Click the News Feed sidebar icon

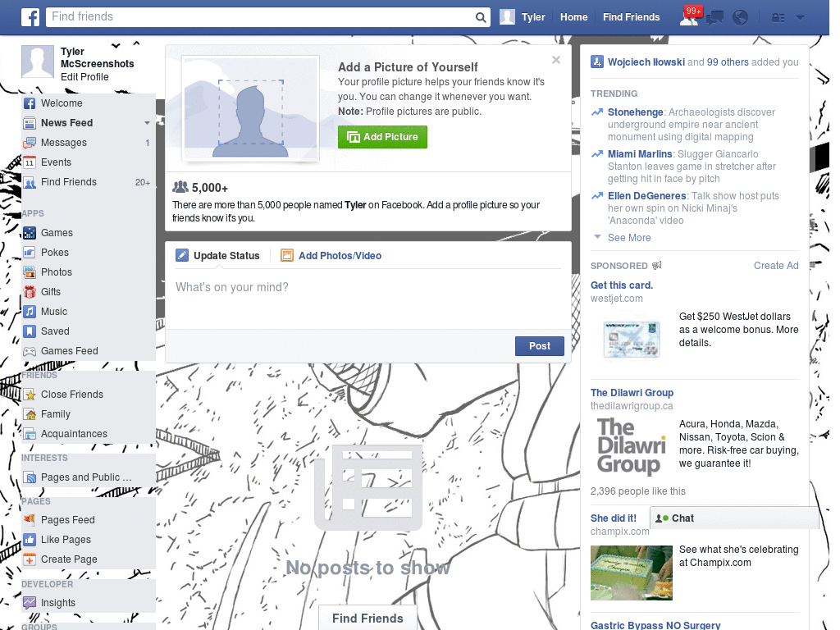[x=30, y=123]
